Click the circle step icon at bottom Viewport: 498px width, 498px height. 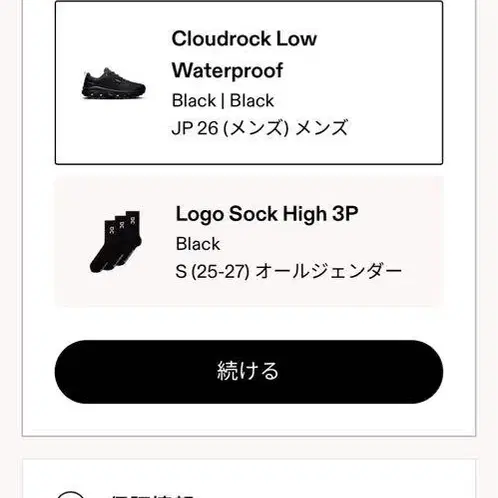coord(70,495)
